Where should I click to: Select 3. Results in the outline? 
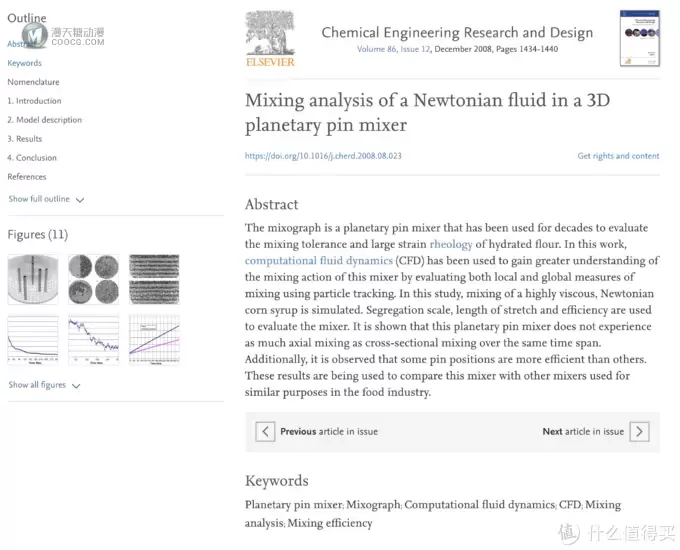(x=25, y=139)
